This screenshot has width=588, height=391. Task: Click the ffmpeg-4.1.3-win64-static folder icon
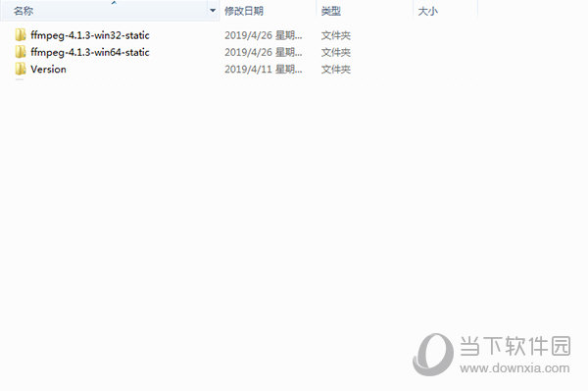coord(21,52)
